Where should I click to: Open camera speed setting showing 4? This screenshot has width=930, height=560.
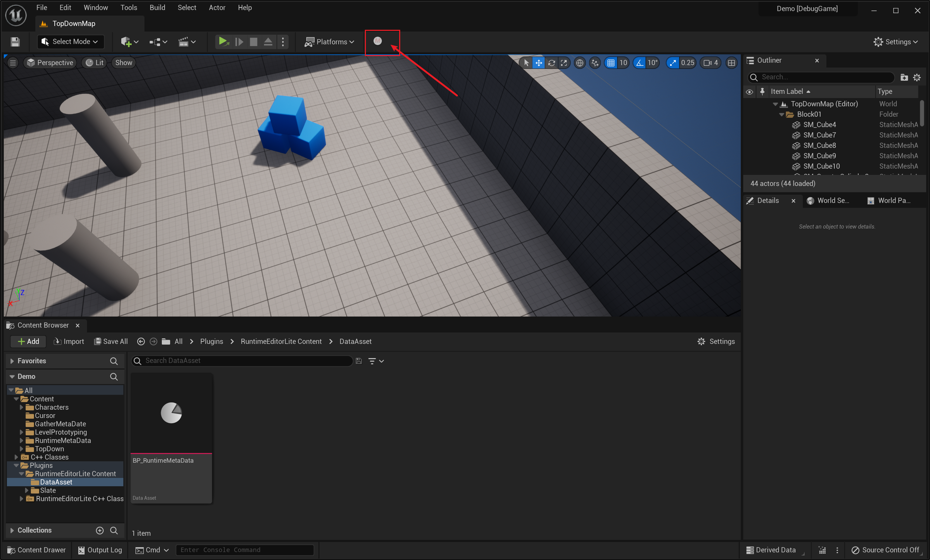click(711, 63)
